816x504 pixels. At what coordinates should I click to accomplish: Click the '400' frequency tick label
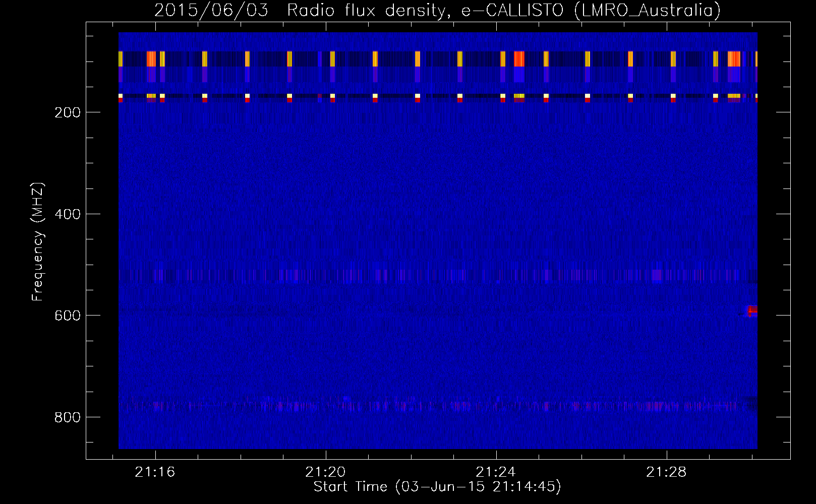(68, 214)
